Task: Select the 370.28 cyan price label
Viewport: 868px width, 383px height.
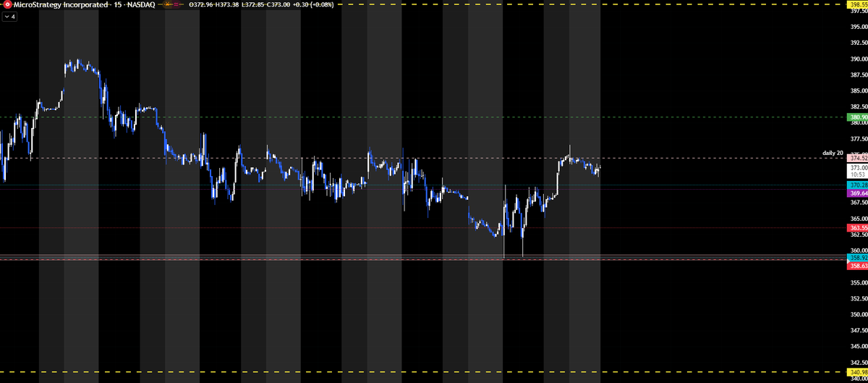Action: pos(857,186)
